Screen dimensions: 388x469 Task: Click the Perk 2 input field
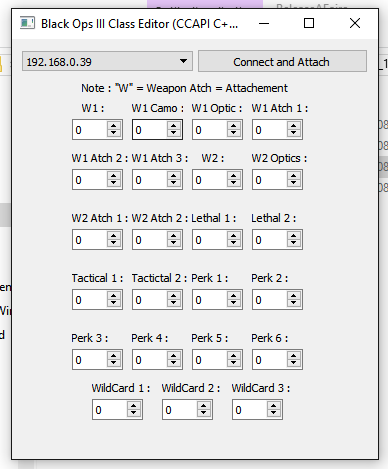pyautogui.click(x=269, y=300)
